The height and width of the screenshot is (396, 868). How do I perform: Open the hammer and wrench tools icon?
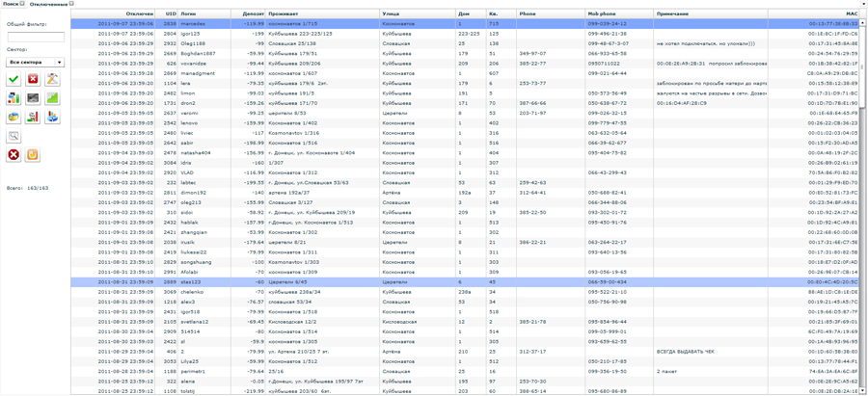point(52,79)
